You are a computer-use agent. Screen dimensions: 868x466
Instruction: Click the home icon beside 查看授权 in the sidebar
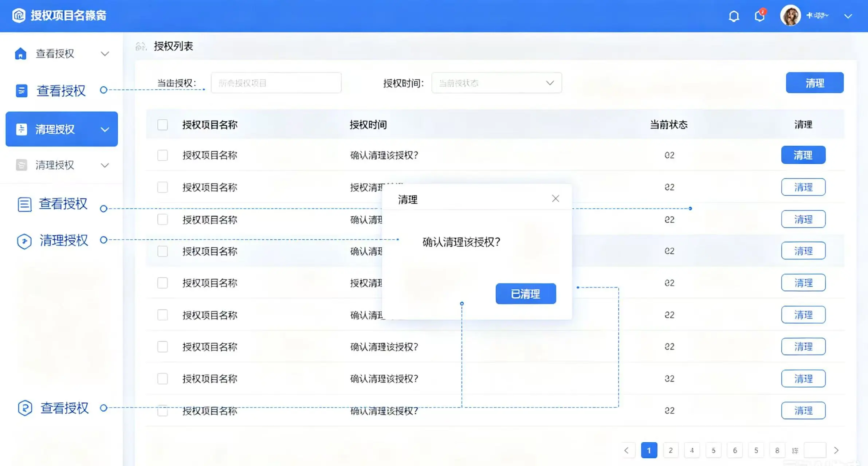20,54
